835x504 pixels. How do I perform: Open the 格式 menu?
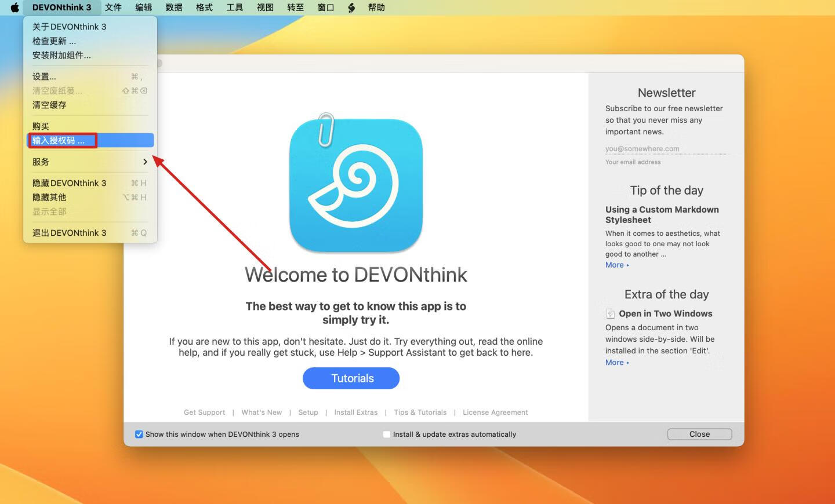pyautogui.click(x=204, y=8)
